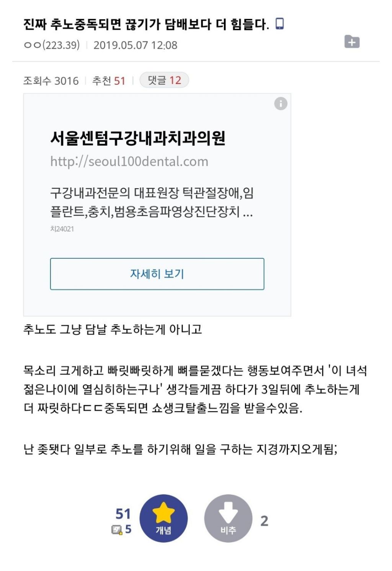The height and width of the screenshot is (571, 392).
Task: Click the 자세히 보기 ad button
Action: tap(157, 274)
